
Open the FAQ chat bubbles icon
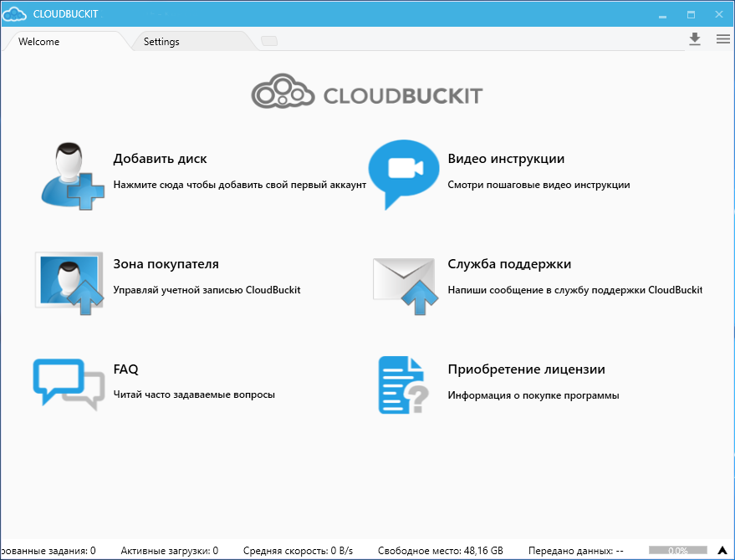[69, 384]
